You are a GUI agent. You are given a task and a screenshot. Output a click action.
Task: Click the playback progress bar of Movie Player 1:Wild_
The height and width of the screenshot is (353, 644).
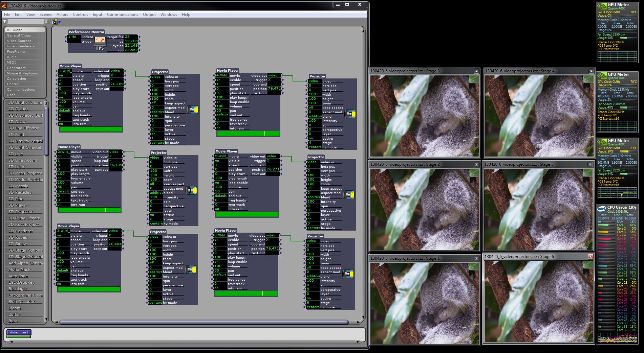90,129
